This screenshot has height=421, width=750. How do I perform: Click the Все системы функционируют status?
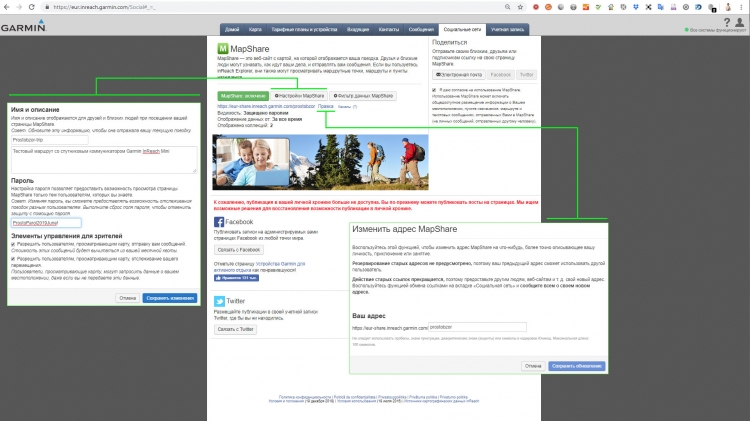716,30
